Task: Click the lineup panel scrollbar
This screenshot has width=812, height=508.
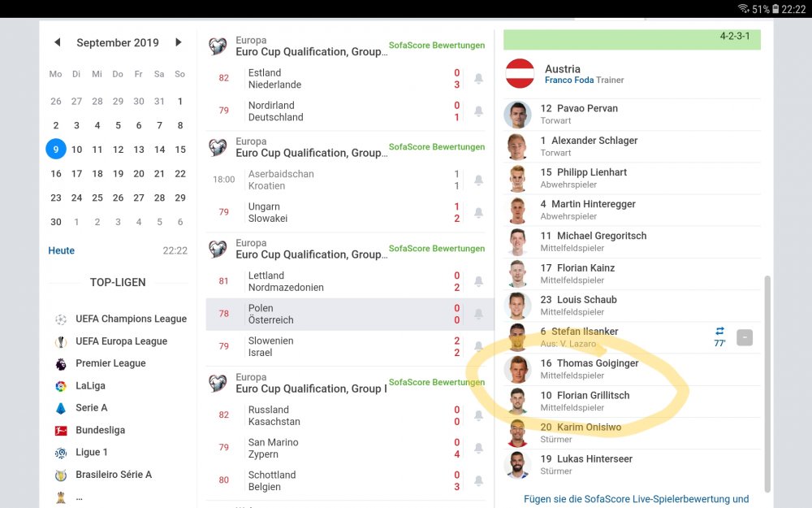Action: coord(767,384)
